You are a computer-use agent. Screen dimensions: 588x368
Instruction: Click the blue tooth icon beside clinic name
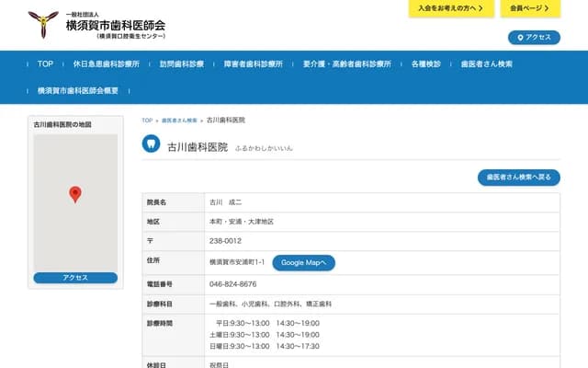152,144
